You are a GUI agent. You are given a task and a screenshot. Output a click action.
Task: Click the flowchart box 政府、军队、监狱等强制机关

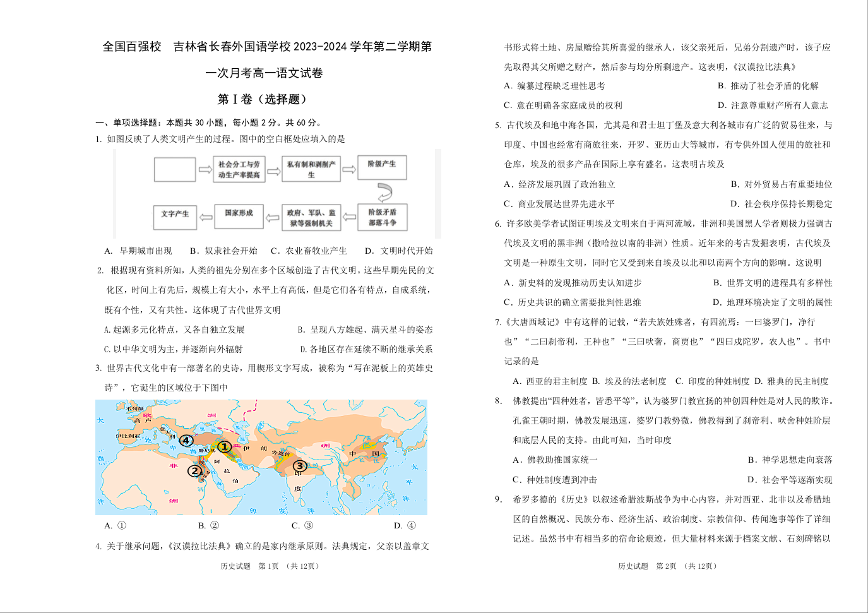point(311,218)
